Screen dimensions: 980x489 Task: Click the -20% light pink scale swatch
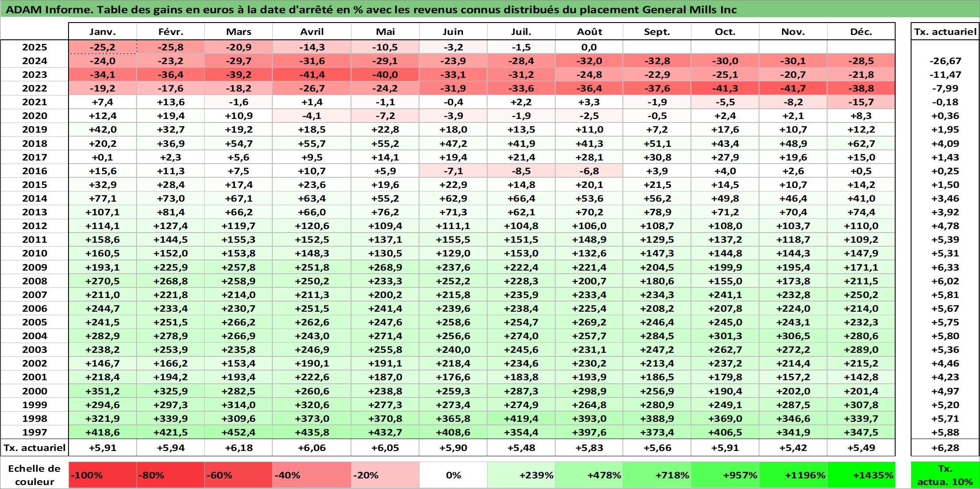(x=385, y=475)
